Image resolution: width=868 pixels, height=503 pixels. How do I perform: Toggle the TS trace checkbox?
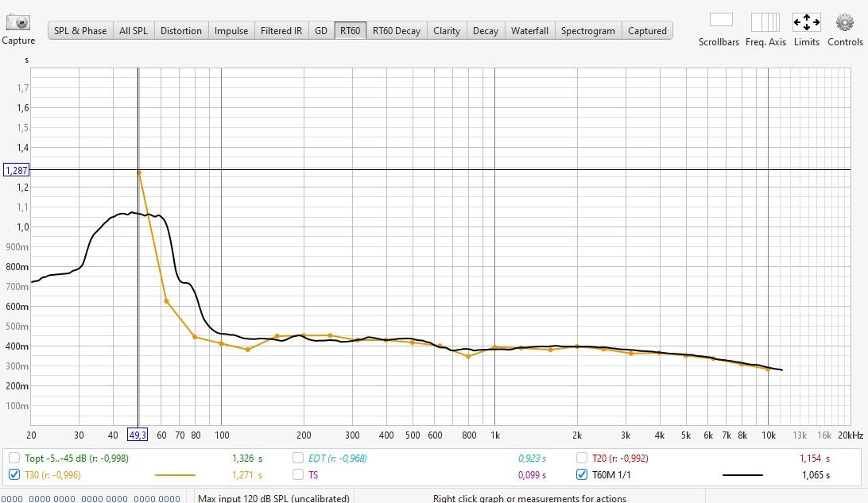coord(298,474)
